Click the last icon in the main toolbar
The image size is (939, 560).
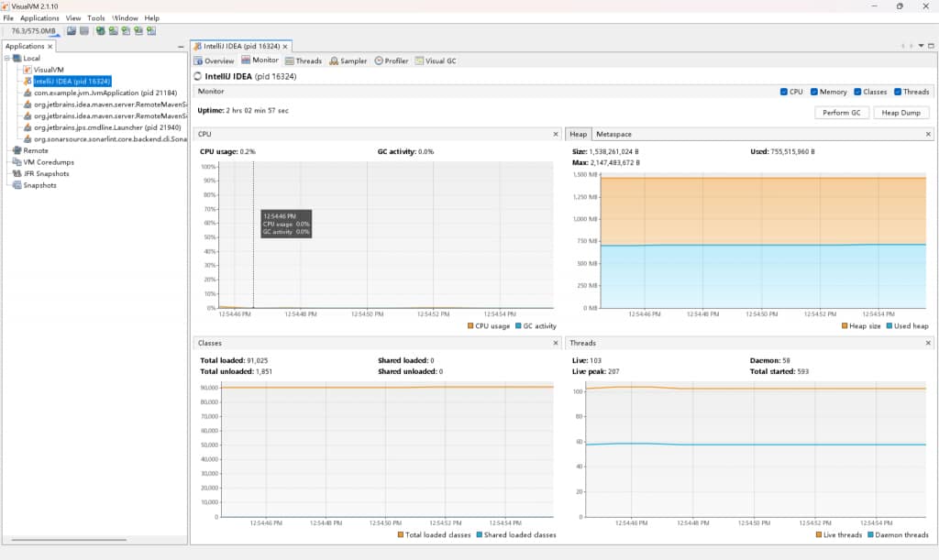pyautogui.click(x=151, y=30)
